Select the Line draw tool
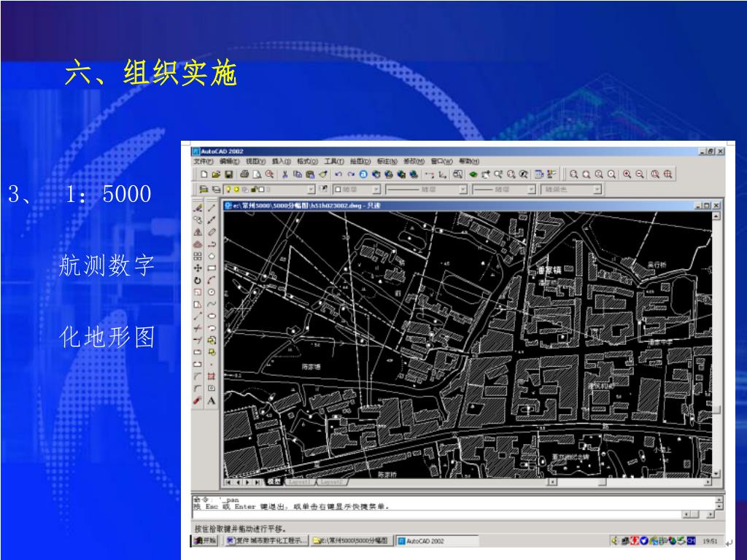This screenshot has width=747, height=560. (x=212, y=208)
